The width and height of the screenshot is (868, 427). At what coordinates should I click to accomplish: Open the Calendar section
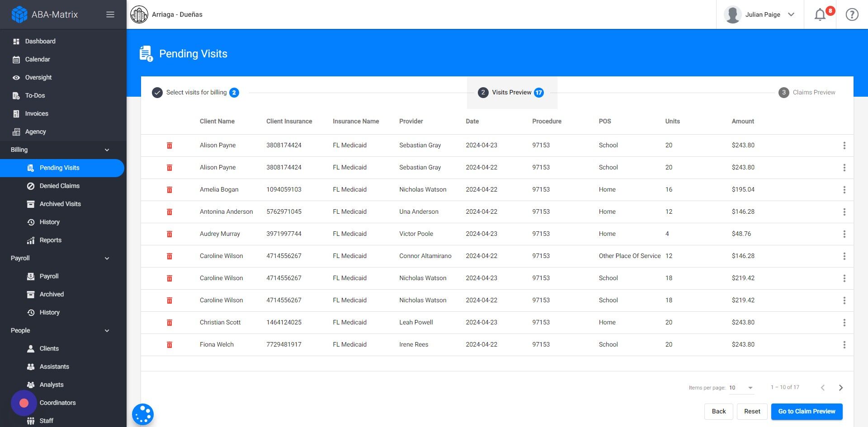pyautogui.click(x=37, y=59)
